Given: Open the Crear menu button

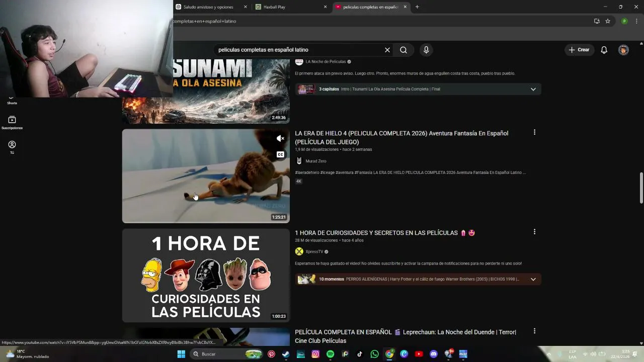Looking at the screenshot, I should [x=579, y=50].
